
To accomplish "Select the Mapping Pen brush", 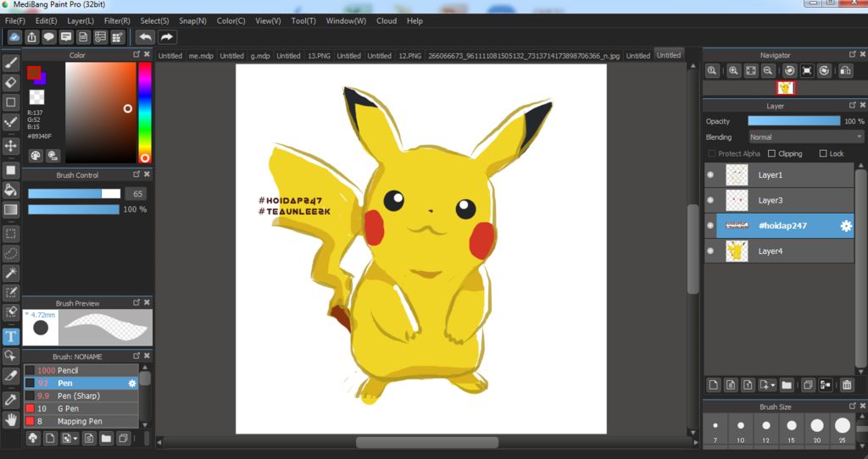I will [81, 421].
